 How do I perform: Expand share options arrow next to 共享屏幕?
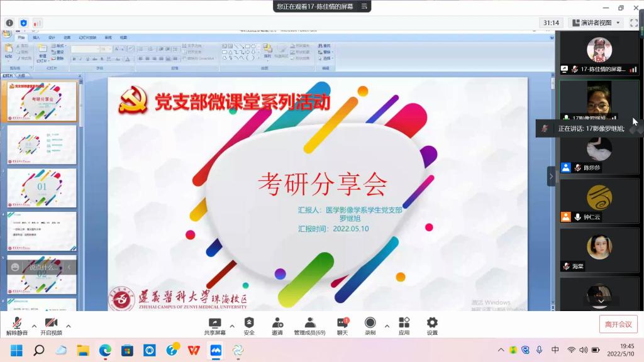point(232,326)
